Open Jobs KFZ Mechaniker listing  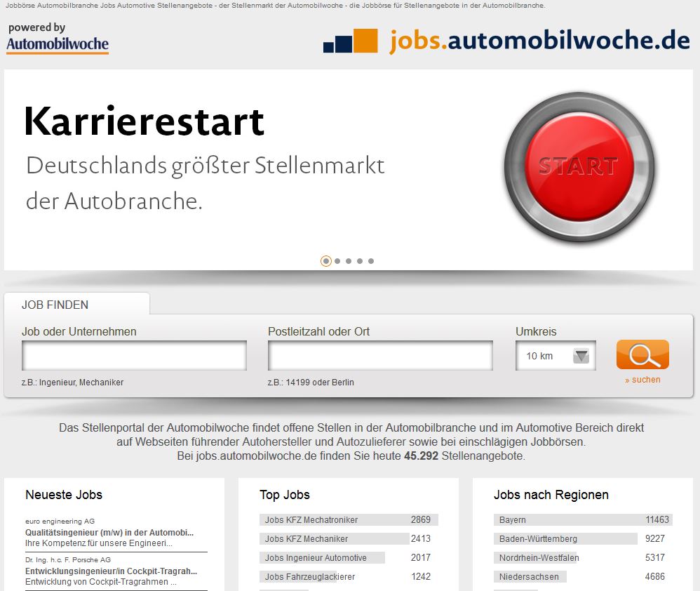click(x=307, y=539)
